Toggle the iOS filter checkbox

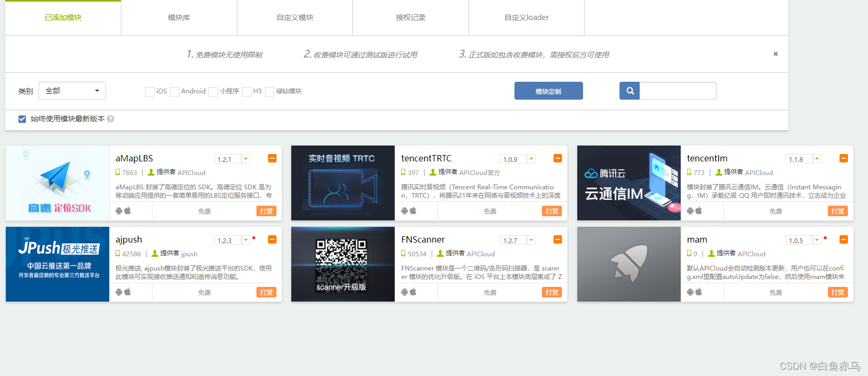(149, 91)
